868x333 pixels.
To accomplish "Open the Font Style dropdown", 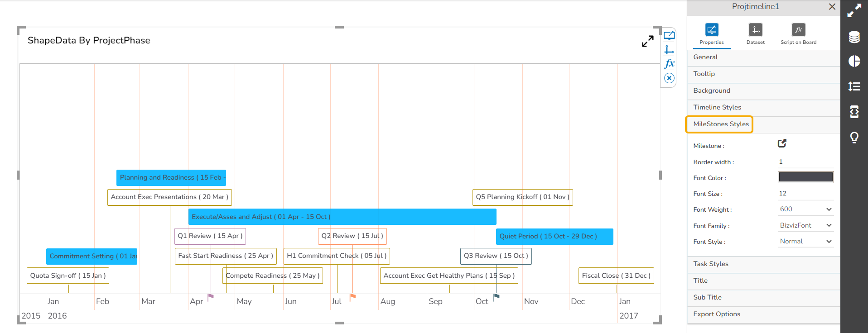I will coord(805,242).
